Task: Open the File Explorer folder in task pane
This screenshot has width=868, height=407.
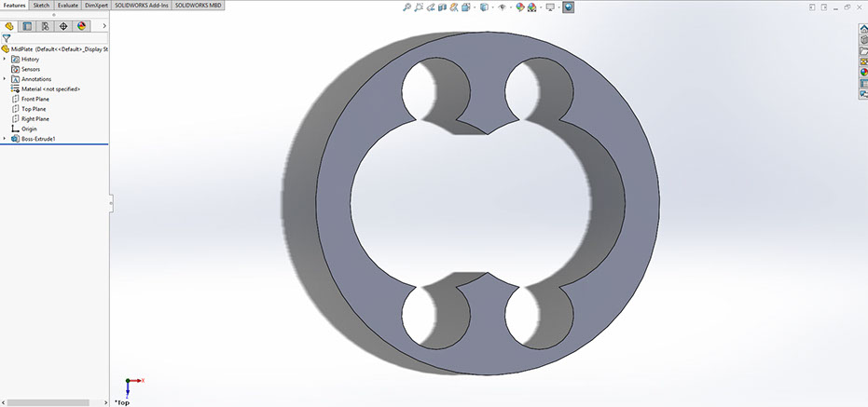Action: pos(863,50)
